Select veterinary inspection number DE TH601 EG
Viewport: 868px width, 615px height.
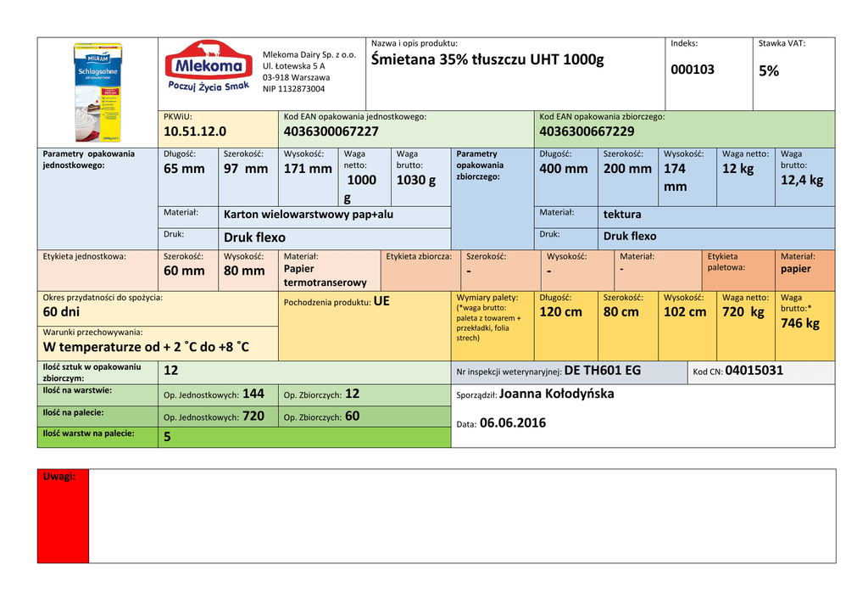tap(603, 371)
